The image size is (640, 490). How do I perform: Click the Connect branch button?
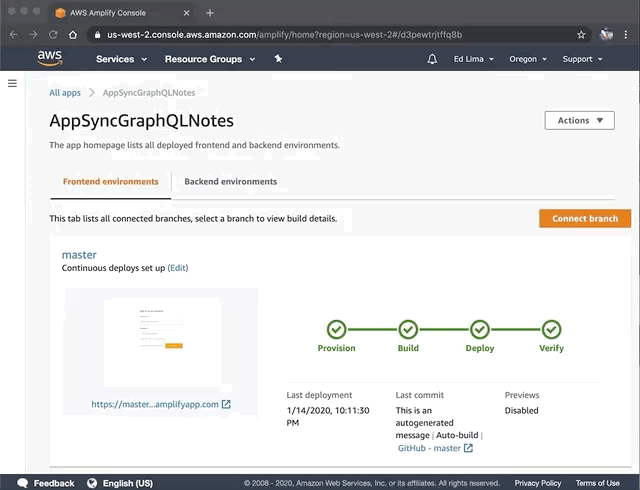pyautogui.click(x=585, y=218)
